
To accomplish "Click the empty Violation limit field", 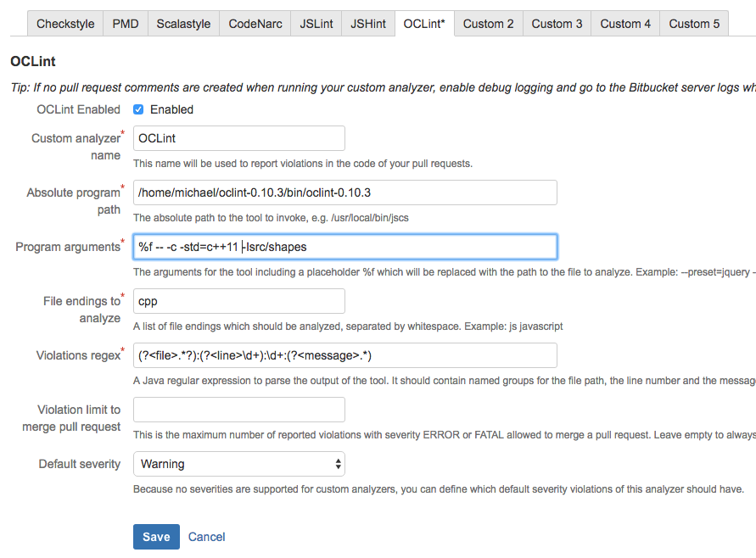I will pyautogui.click(x=238, y=410).
